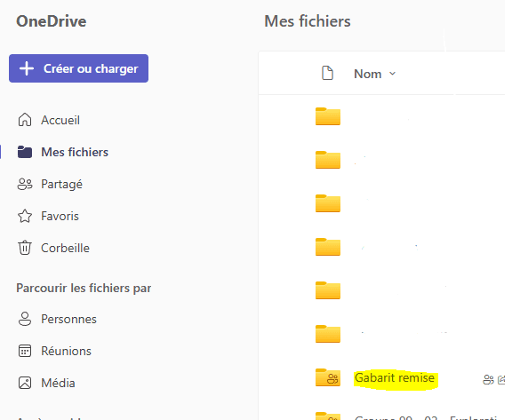Click the sharing people icon on Gabarit remise row
This screenshot has height=420, width=512.
488,379
